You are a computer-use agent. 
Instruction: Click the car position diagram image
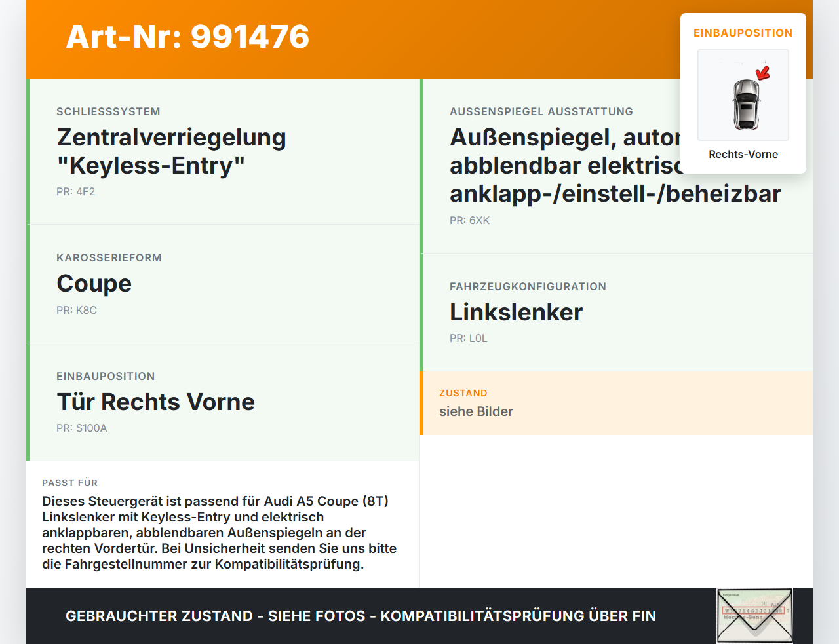743,95
